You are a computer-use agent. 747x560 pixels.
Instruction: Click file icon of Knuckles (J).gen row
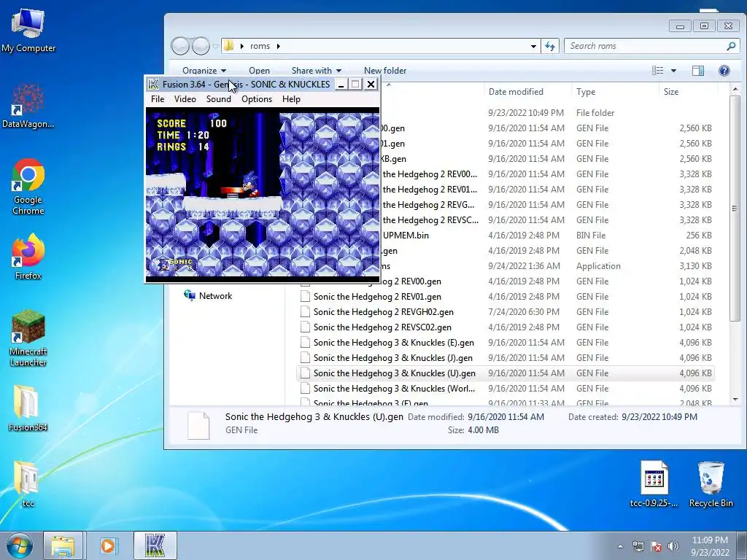click(305, 357)
